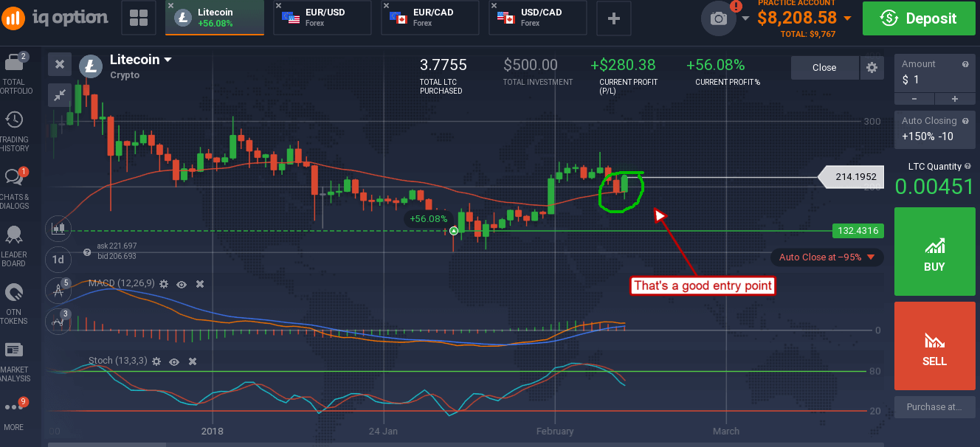Viewport: 980px width, 447px height.
Task: Click the Close position button
Action: pyautogui.click(x=824, y=67)
